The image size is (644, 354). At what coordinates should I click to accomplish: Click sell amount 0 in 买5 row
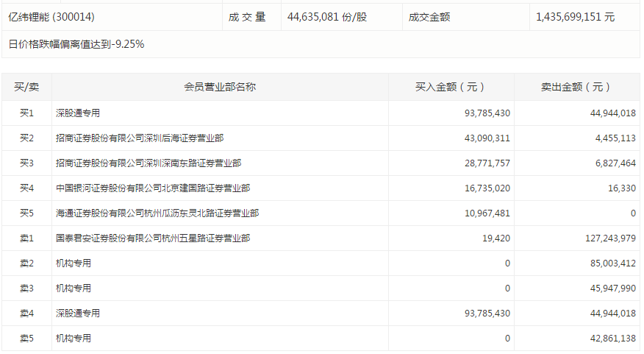point(633,213)
